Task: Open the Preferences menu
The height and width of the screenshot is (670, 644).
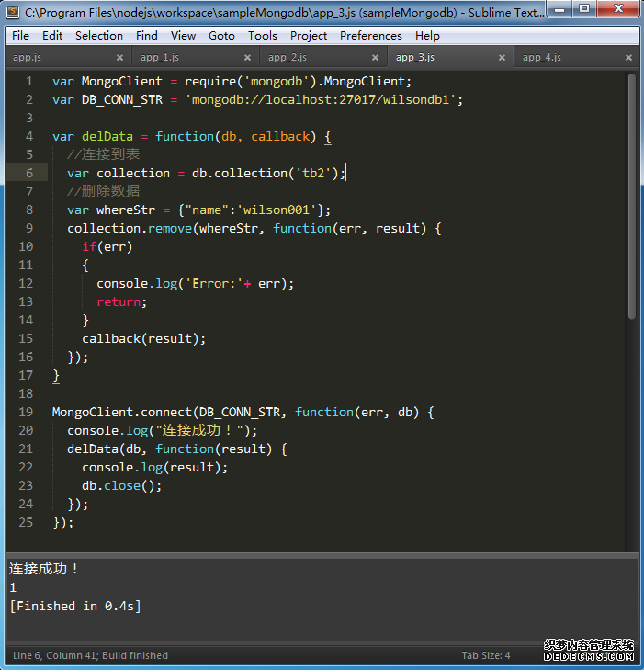Action: click(370, 35)
